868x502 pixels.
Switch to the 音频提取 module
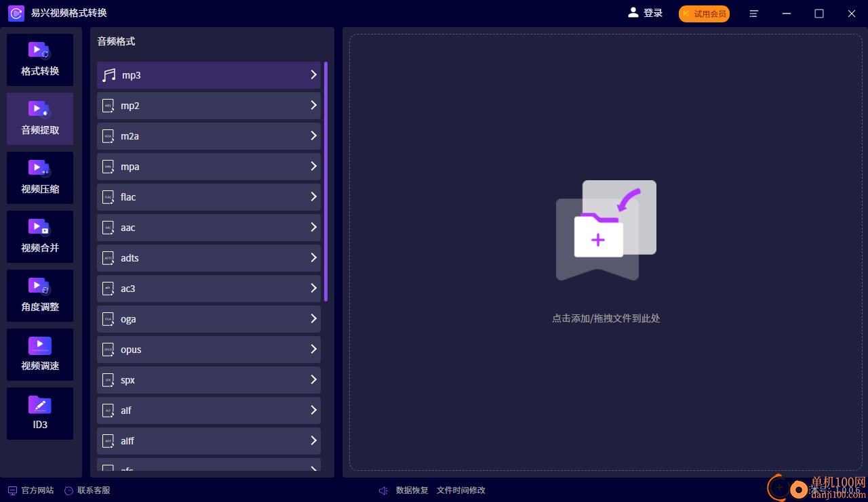(40, 119)
